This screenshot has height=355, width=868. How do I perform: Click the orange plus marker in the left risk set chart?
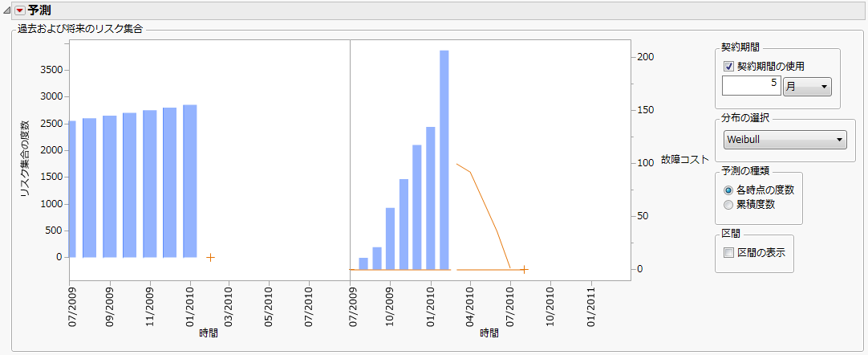(210, 258)
